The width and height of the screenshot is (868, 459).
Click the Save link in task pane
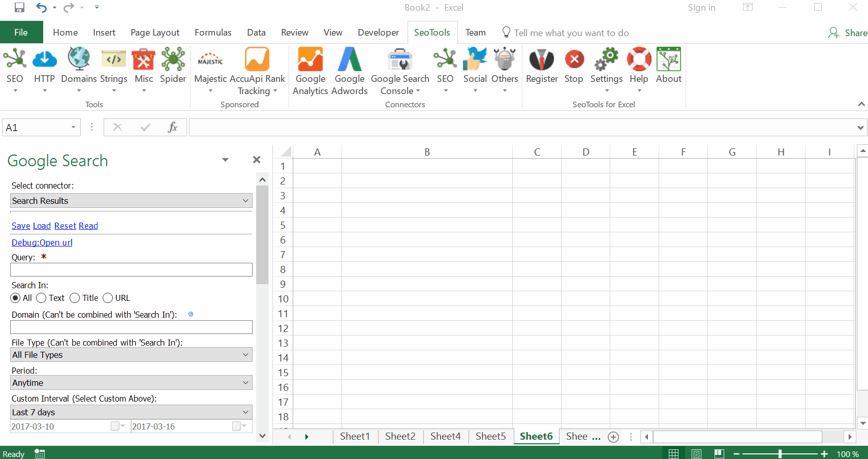[21, 226]
